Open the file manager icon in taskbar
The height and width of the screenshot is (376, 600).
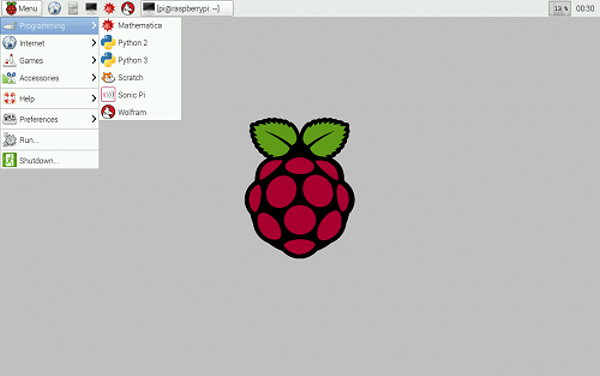73,8
